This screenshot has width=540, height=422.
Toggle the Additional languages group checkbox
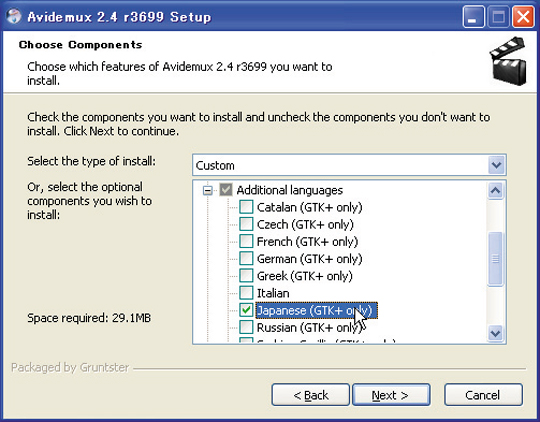tap(226, 190)
